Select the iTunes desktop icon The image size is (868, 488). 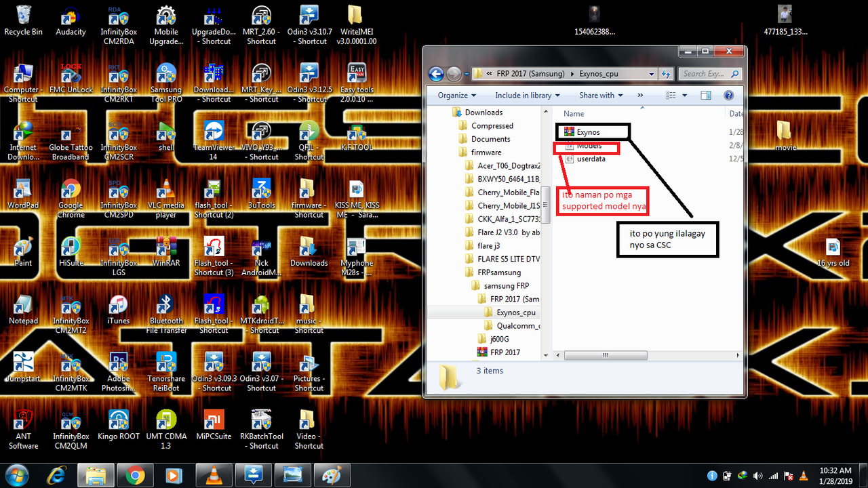tap(119, 308)
